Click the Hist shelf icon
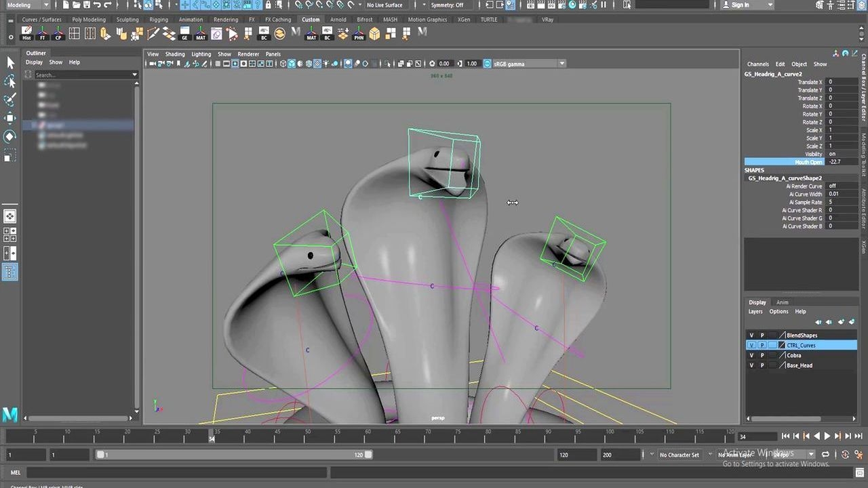This screenshot has height=488, width=868. pyautogui.click(x=26, y=33)
